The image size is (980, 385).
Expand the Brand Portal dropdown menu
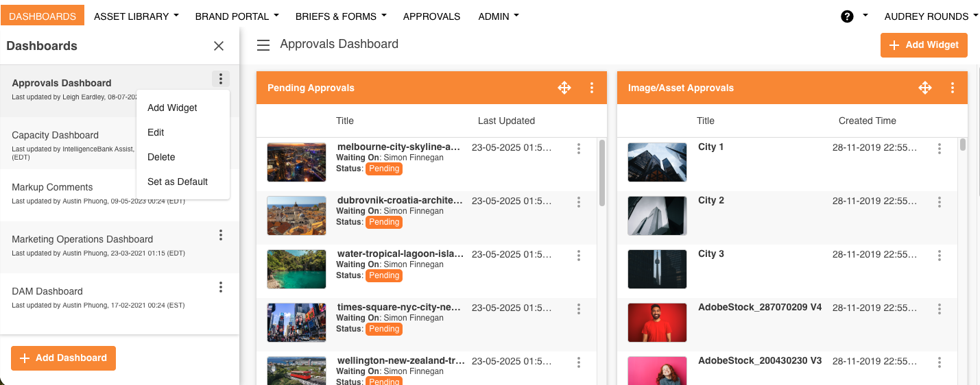tap(237, 16)
